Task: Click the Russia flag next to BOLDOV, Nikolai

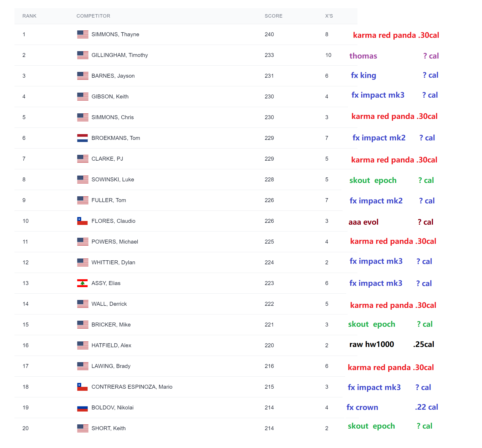Action: coord(82,408)
